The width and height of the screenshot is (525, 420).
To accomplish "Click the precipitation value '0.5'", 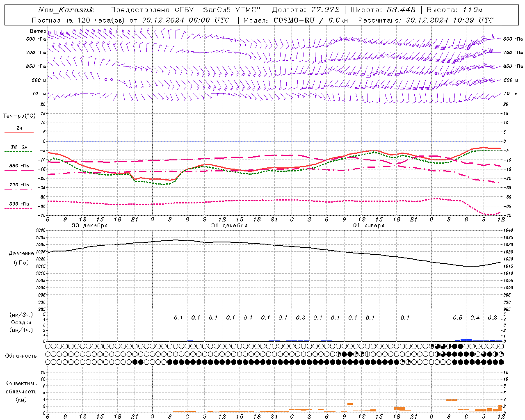I will [457, 318].
